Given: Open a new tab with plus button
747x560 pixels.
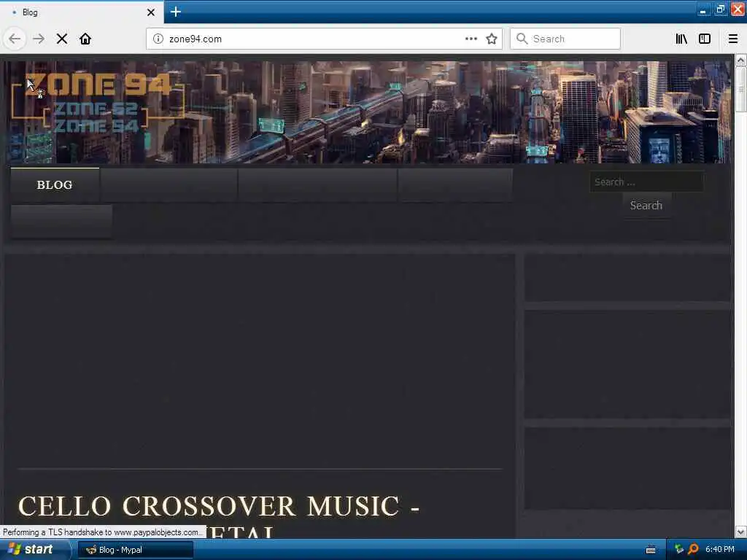Looking at the screenshot, I should click(176, 12).
